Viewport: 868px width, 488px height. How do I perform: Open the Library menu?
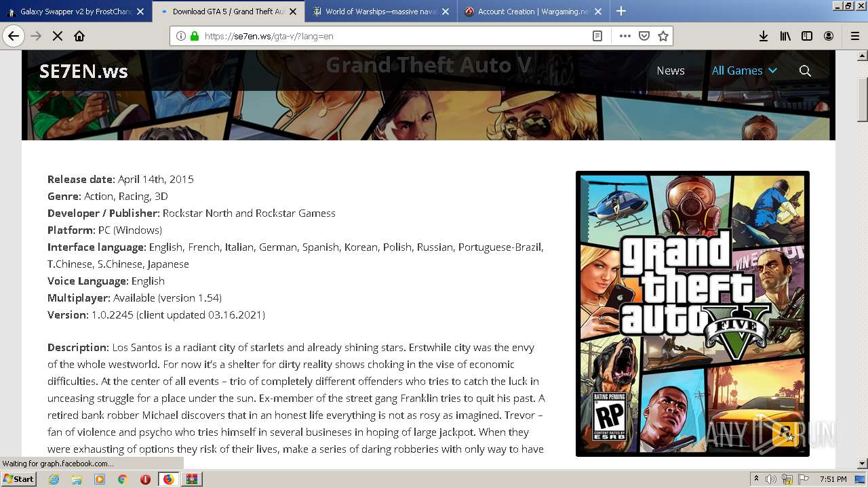tap(785, 36)
